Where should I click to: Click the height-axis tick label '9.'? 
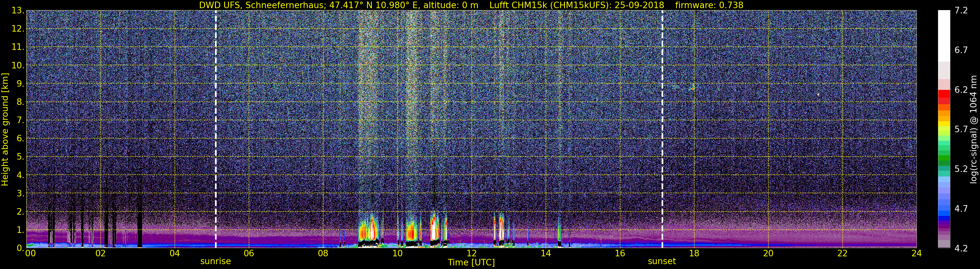pos(20,84)
